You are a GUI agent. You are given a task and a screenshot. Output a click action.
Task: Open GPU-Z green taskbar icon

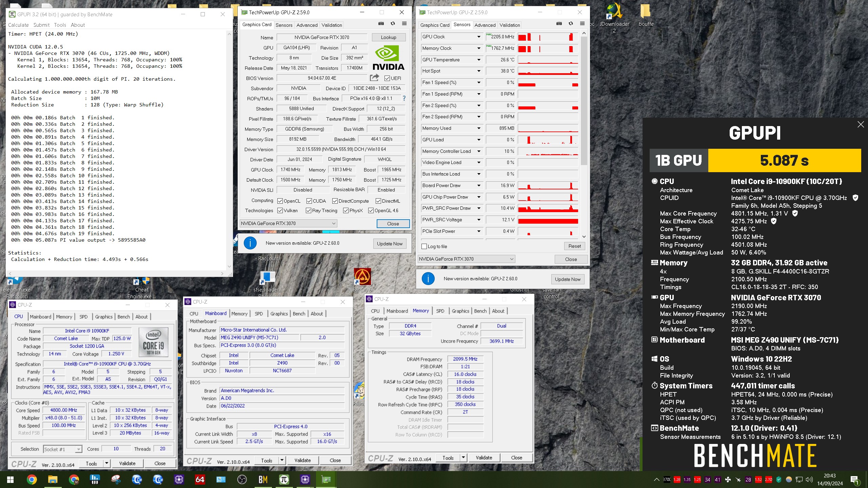pos(326,480)
